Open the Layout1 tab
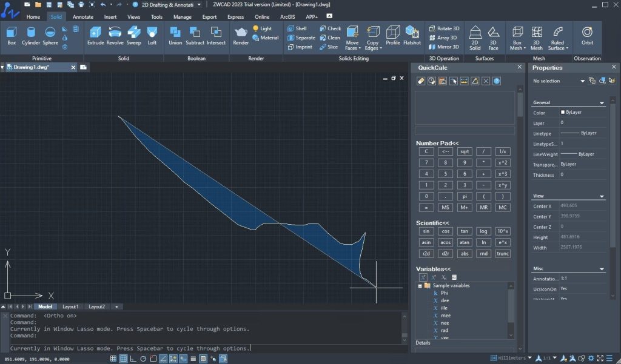 tap(70, 306)
